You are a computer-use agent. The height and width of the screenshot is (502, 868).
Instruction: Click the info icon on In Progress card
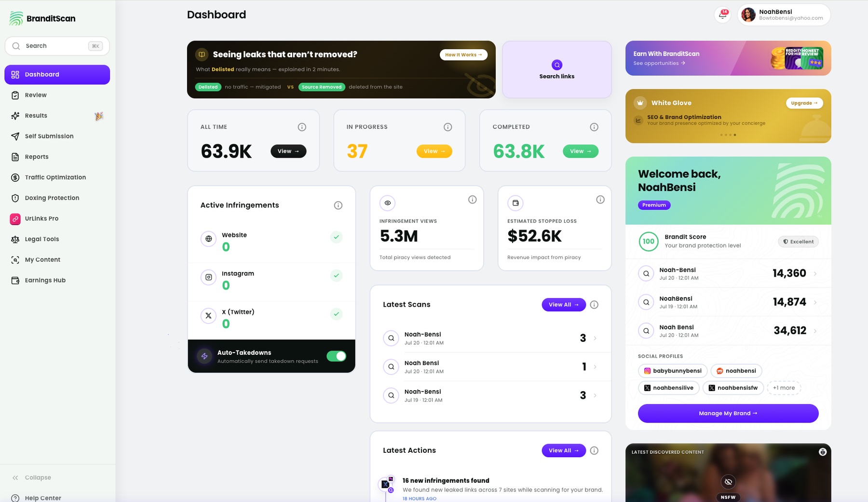click(x=448, y=127)
